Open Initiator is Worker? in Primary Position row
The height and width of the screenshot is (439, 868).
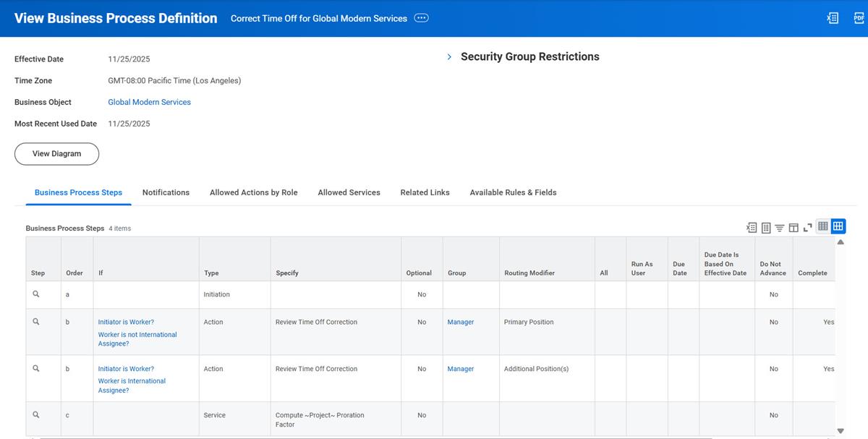[x=126, y=322]
